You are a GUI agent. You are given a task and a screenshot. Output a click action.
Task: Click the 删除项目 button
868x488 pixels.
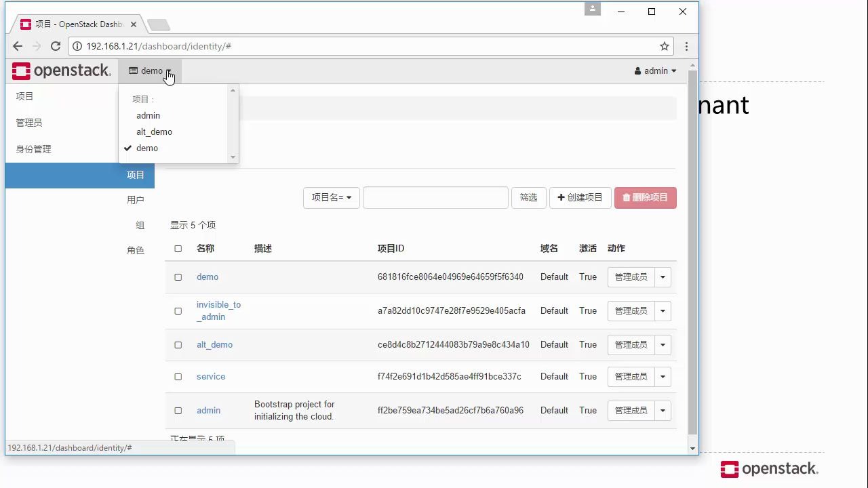[x=645, y=197]
